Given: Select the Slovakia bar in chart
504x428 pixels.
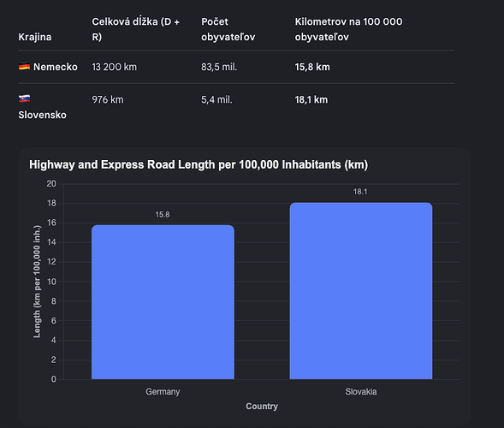Looking at the screenshot, I should pos(361,291).
